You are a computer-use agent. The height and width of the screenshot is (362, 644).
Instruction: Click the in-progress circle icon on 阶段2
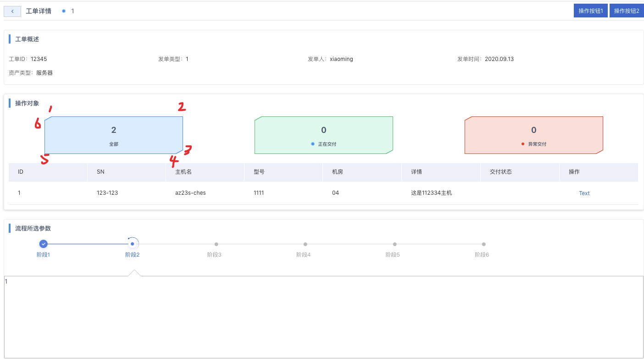(133, 244)
